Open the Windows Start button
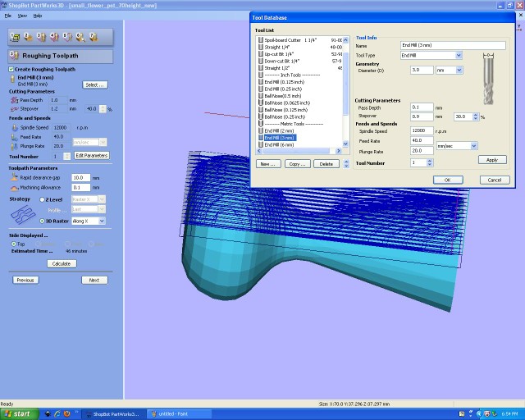Viewport: 525px width, 420px height. [17, 414]
